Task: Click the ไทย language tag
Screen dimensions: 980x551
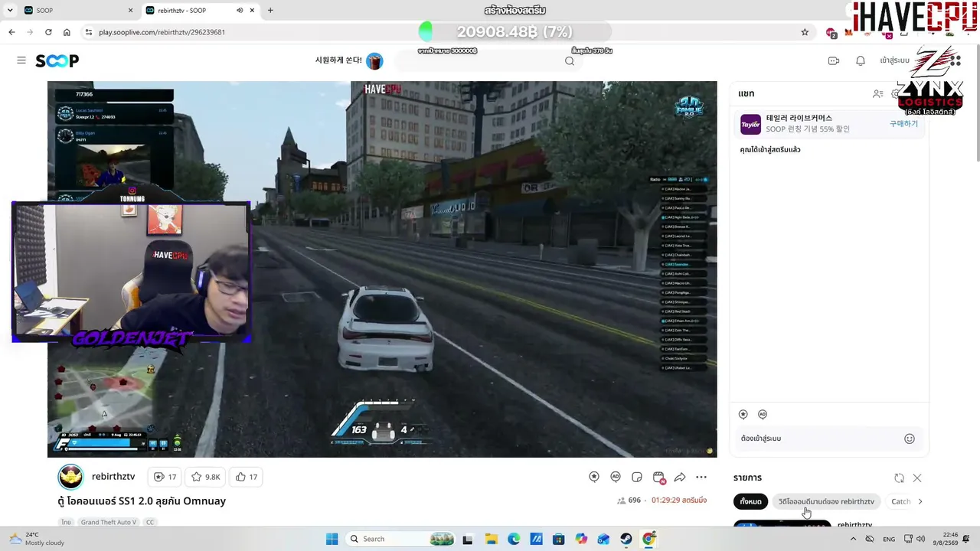Action: pos(67,522)
